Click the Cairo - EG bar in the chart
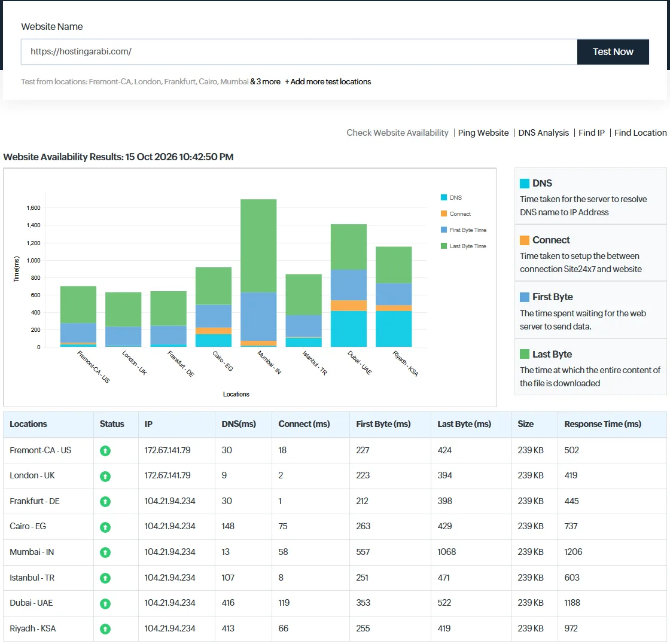670x644 pixels. [214, 307]
